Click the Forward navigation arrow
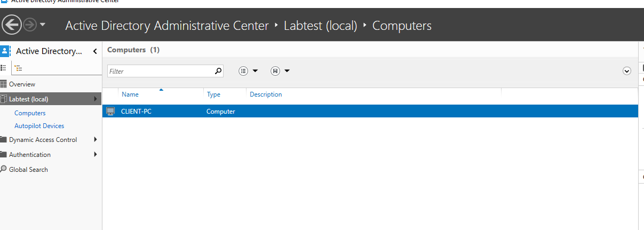 (29, 25)
